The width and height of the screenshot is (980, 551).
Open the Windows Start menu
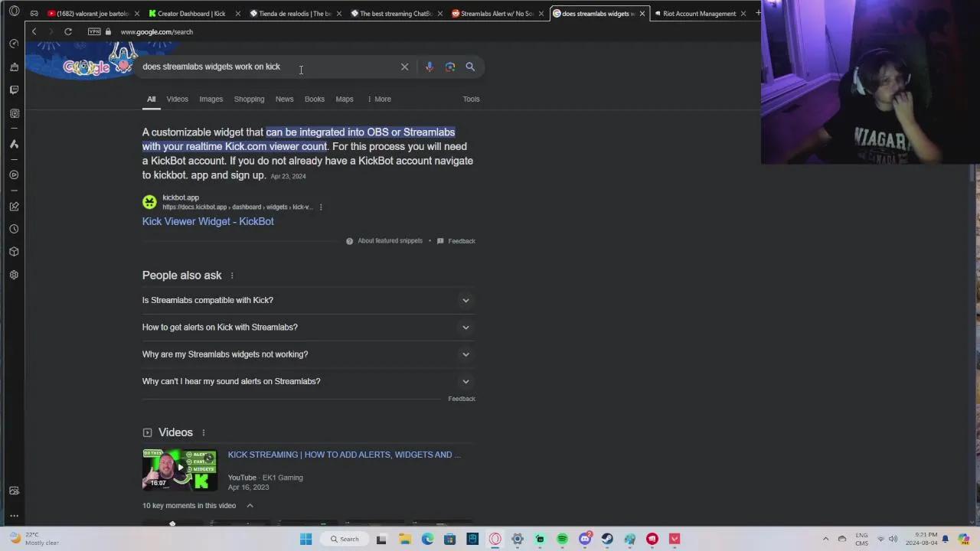click(x=305, y=539)
